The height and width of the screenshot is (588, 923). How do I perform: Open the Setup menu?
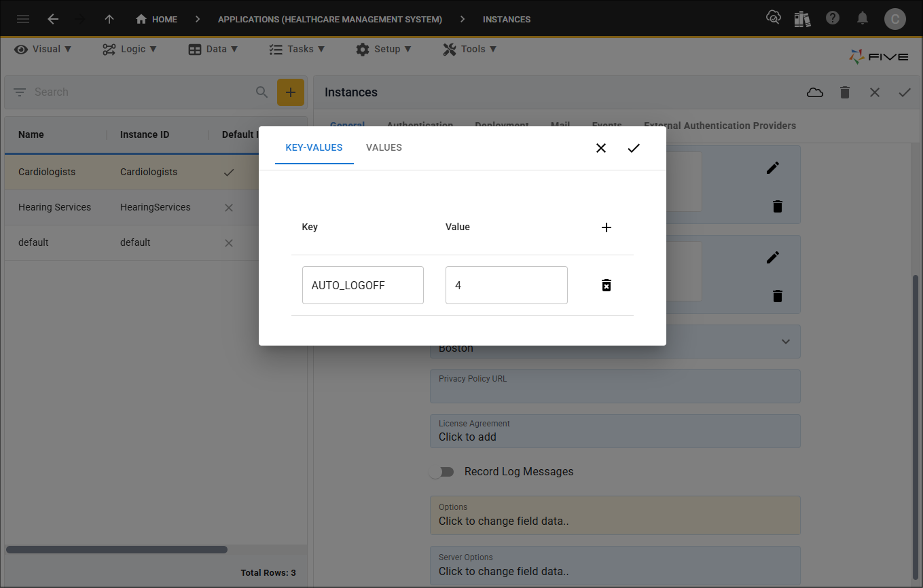384,49
